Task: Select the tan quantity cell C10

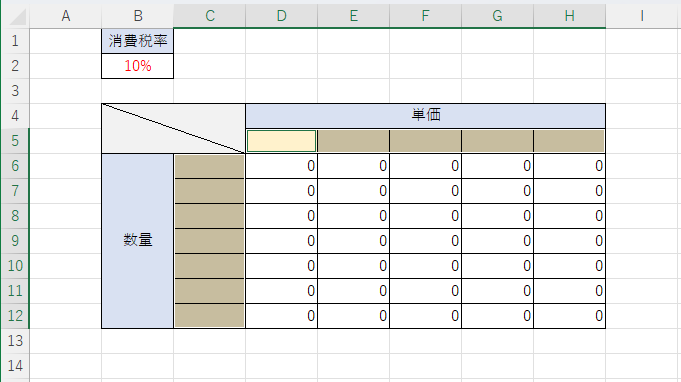Action: (x=210, y=266)
